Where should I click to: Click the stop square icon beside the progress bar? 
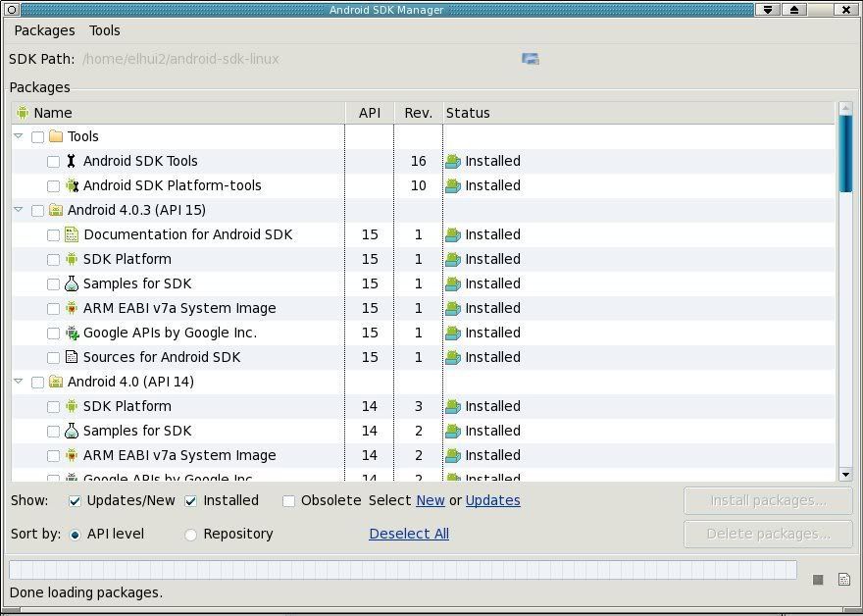click(818, 579)
